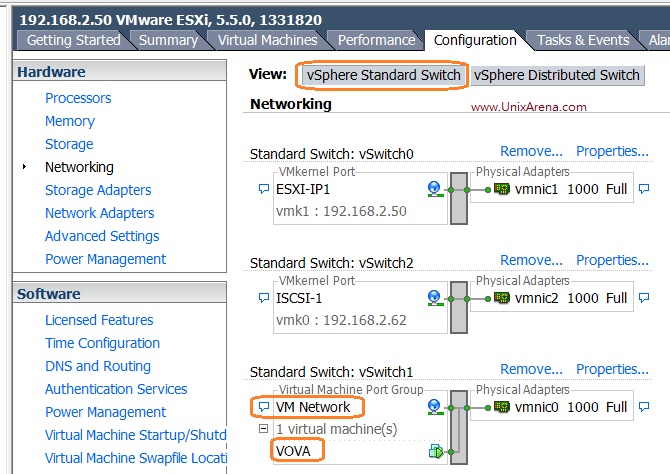Click the ISCSI-1 port info speech bubble icon
The height and width of the screenshot is (474, 670).
[264, 297]
